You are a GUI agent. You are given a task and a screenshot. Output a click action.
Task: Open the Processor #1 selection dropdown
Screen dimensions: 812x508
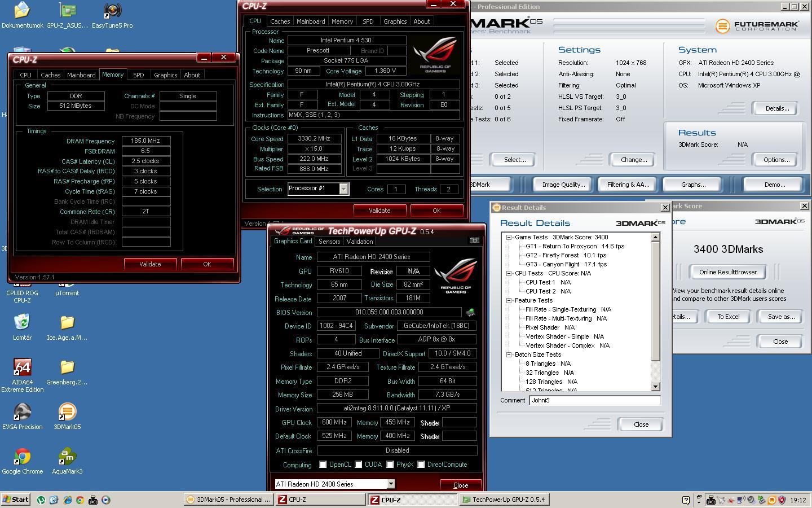(x=343, y=189)
